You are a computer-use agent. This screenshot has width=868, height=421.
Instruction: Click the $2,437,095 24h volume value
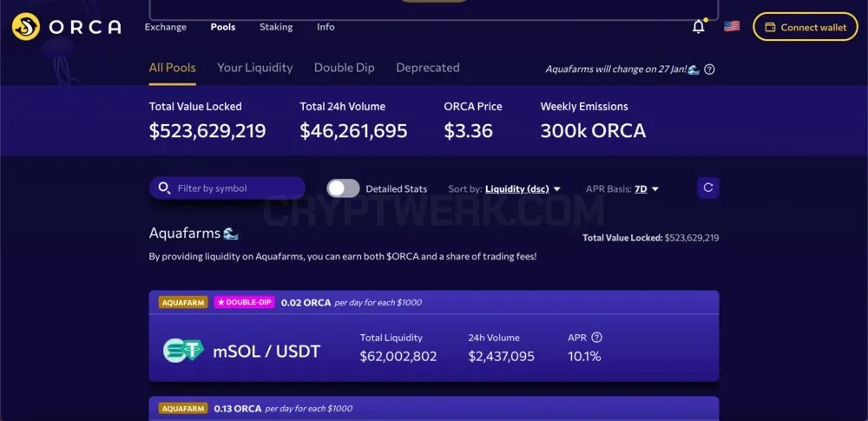(x=502, y=356)
